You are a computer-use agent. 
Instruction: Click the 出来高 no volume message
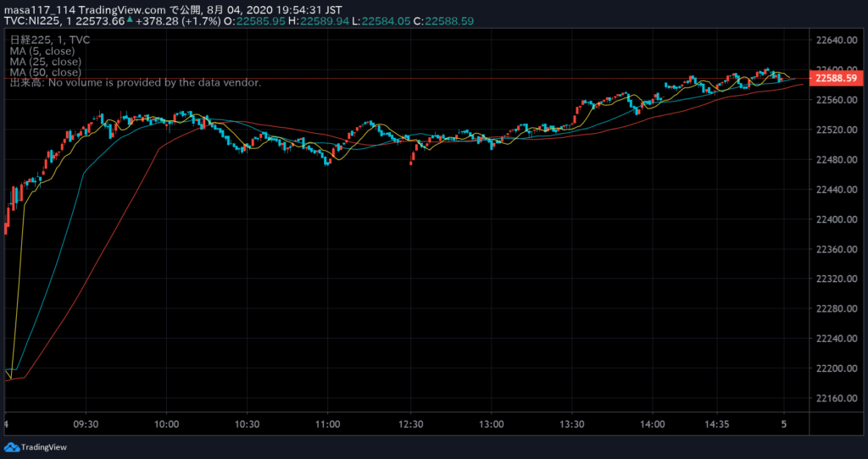click(x=136, y=83)
